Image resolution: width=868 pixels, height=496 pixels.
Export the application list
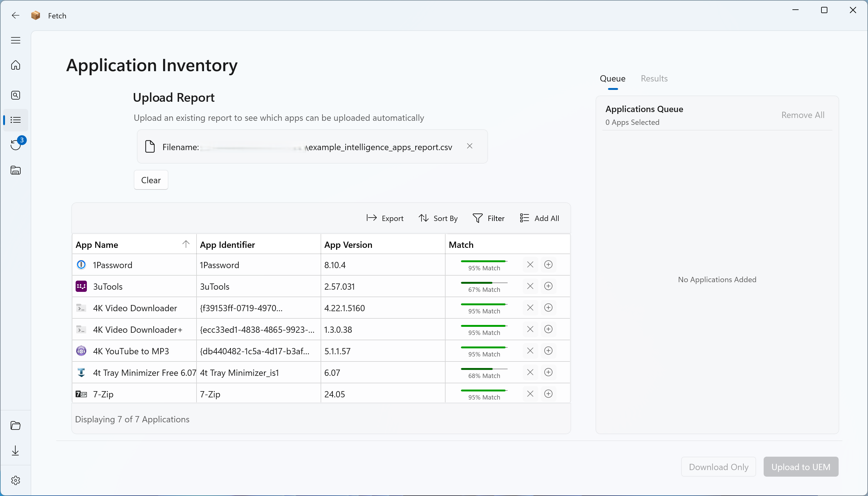click(385, 219)
